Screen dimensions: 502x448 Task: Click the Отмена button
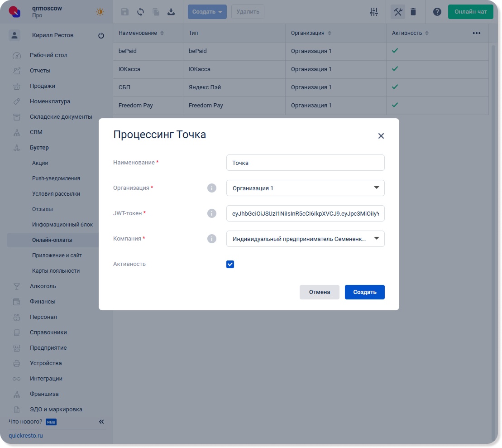[x=319, y=292]
